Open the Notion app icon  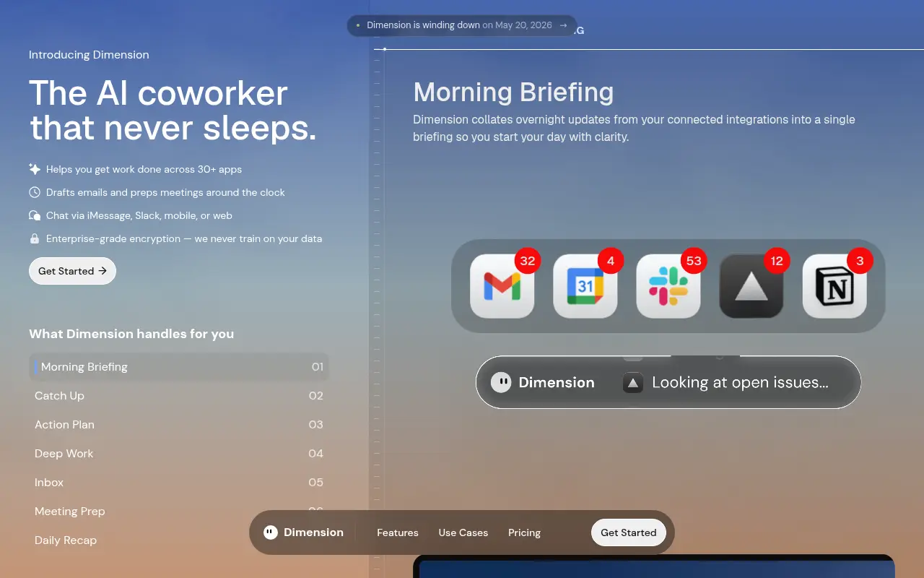tap(834, 286)
